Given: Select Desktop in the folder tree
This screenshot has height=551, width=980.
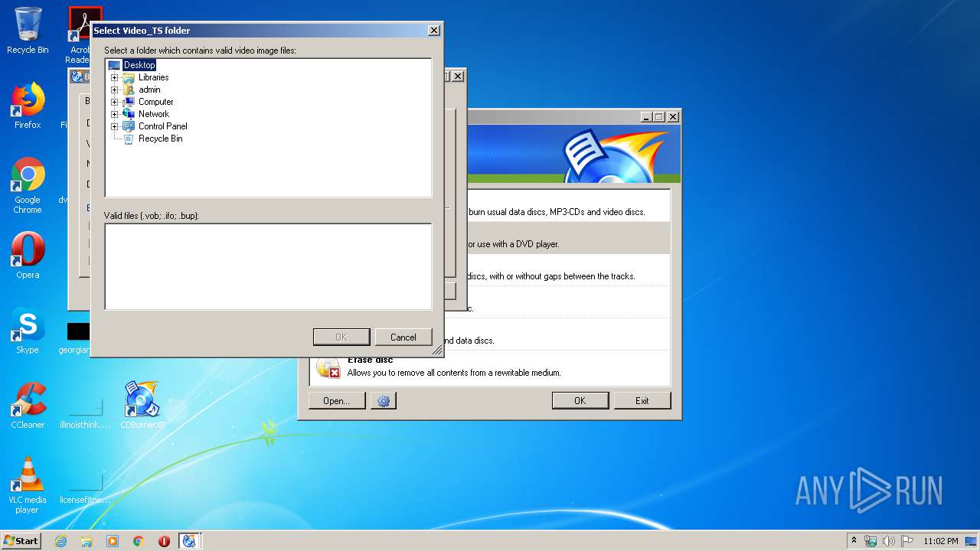Looking at the screenshot, I should [x=139, y=65].
